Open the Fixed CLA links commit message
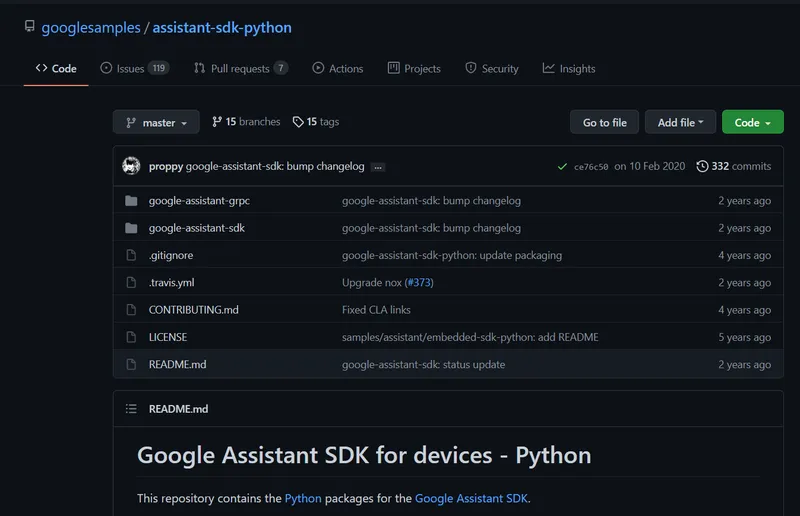 tap(376, 310)
